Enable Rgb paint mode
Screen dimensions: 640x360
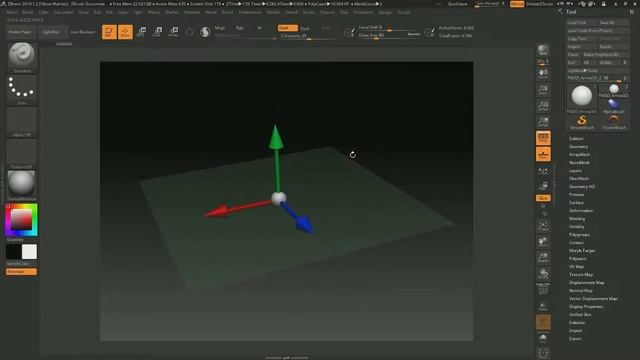240,28
